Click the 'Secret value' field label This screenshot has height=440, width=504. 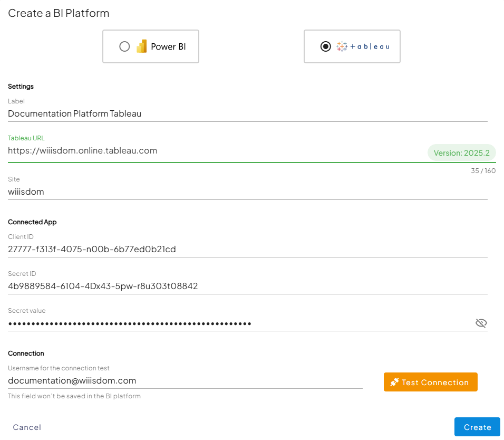[27, 311]
